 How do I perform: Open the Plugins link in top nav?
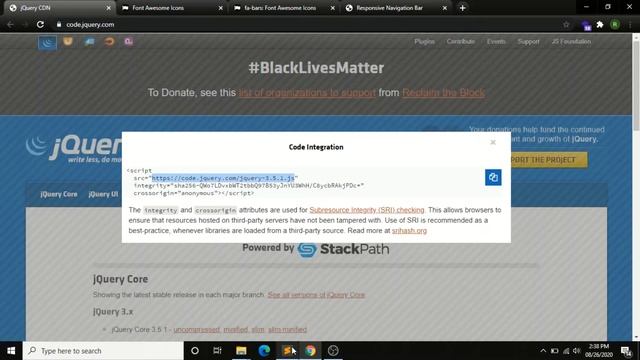[424, 41]
